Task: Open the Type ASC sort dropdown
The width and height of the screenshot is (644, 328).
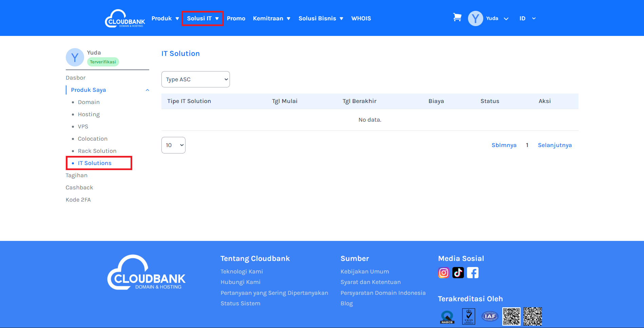Action: [x=196, y=79]
